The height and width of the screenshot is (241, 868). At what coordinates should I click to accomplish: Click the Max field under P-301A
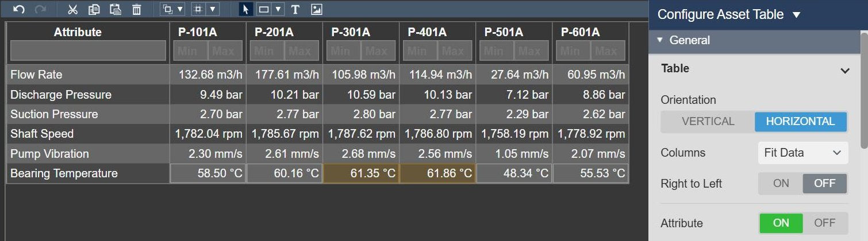(378, 51)
